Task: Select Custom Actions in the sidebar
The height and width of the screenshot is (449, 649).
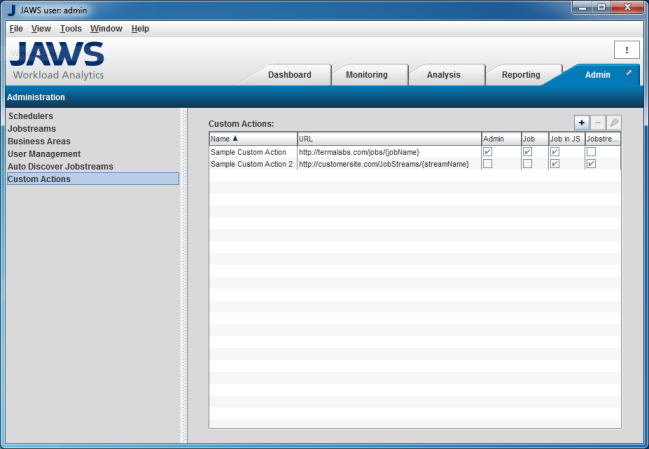Action: (93, 179)
